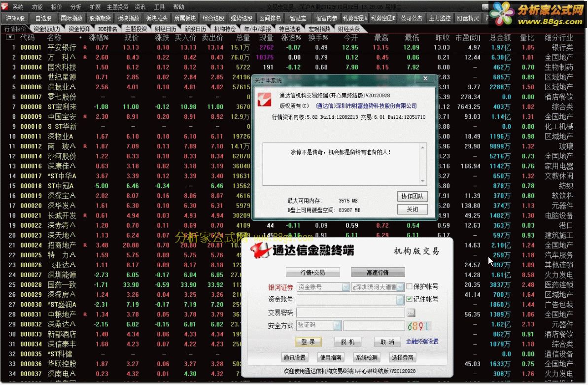Open the 分析 menu
Screen dimensions: 588x385
coord(76,7)
